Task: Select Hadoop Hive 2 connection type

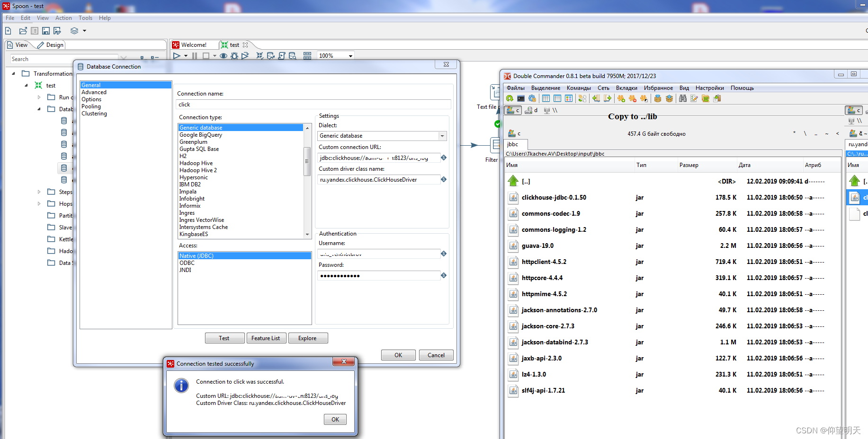Action: pyautogui.click(x=198, y=170)
